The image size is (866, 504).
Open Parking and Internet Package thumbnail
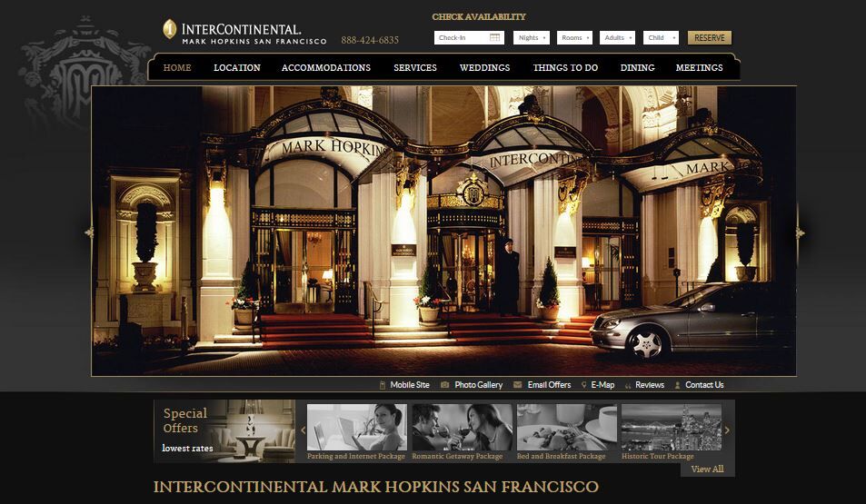point(357,427)
